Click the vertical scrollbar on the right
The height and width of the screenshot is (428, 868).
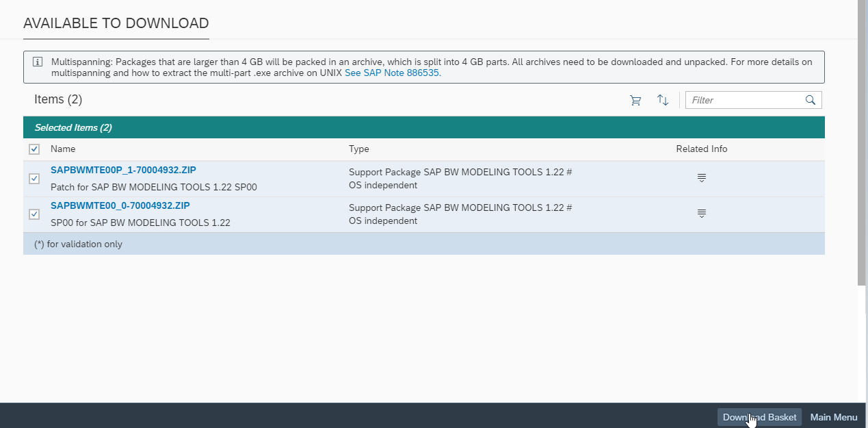click(x=862, y=142)
